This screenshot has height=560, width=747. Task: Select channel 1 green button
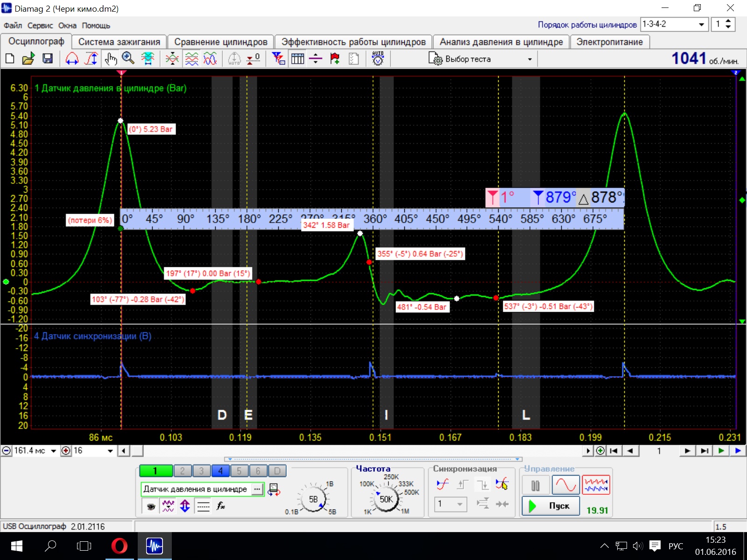(156, 471)
